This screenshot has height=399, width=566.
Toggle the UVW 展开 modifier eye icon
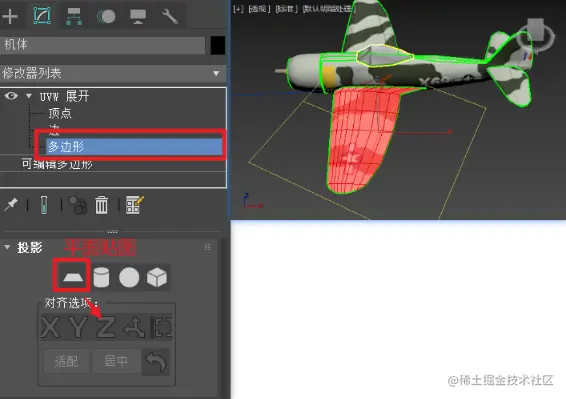tap(11, 96)
